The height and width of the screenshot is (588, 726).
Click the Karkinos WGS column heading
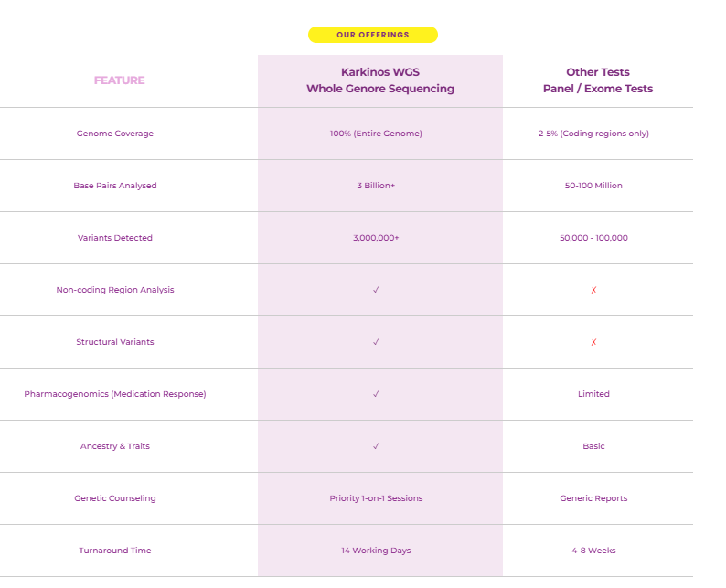(379, 80)
